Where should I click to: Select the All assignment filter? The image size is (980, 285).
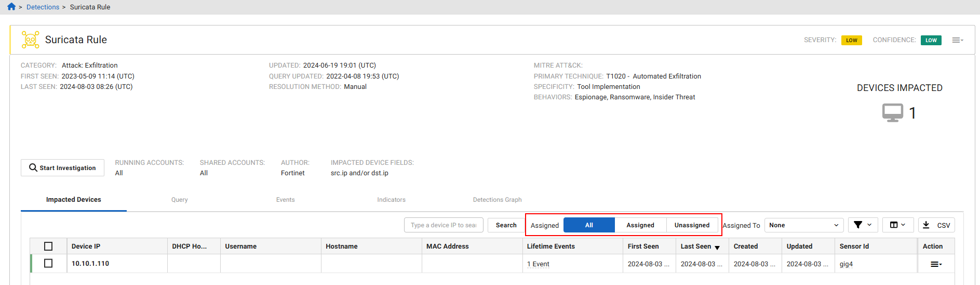pos(589,225)
